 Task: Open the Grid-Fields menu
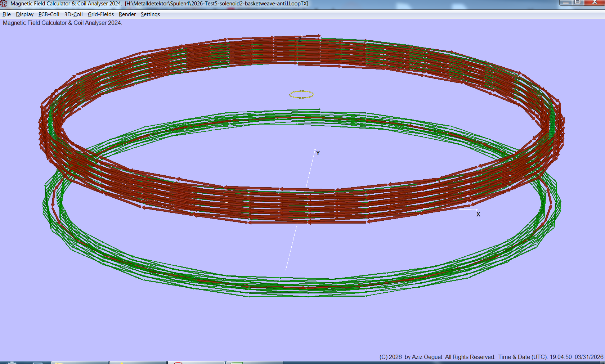pos(100,14)
